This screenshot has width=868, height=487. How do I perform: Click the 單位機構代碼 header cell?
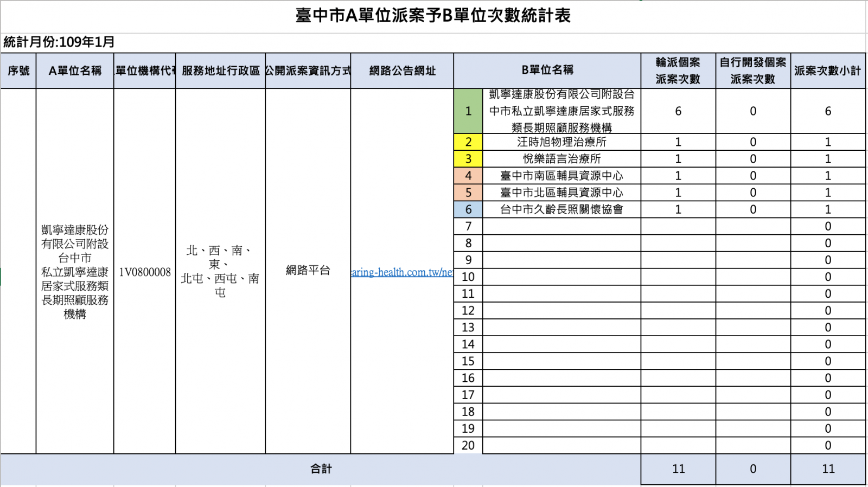[145, 71]
